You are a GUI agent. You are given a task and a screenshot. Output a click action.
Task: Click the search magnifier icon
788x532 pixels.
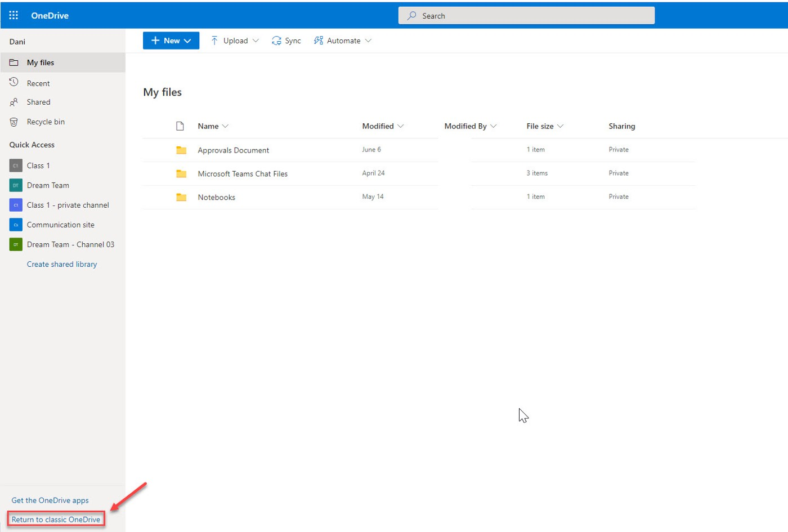(412, 16)
